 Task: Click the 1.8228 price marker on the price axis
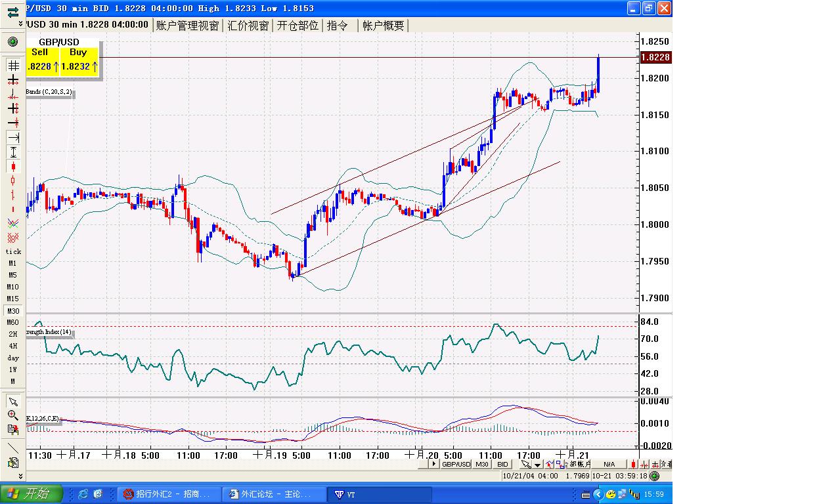[x=655, y=58]
